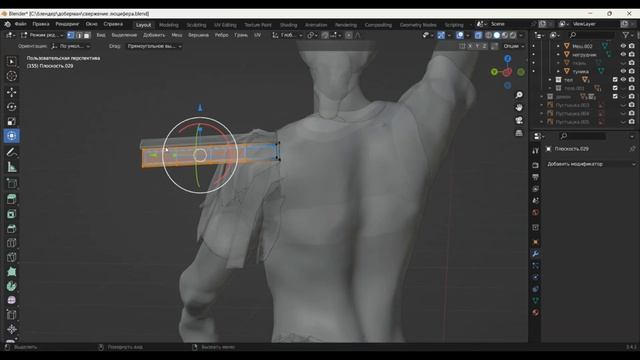Open the Drag selection type dropdown
Image resolution: width=640 pixels, height=360 pixels.
click(x=154, y=46)
